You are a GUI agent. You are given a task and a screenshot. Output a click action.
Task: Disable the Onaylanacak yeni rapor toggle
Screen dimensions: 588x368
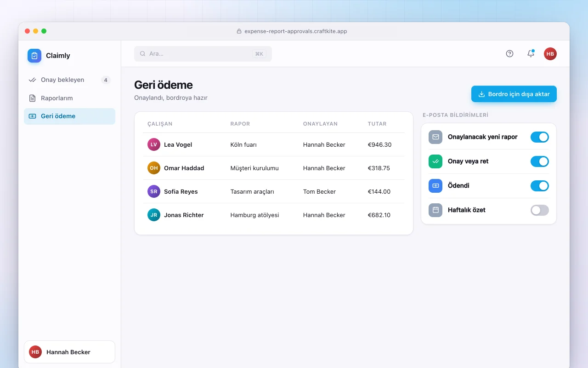click(540, 137)
